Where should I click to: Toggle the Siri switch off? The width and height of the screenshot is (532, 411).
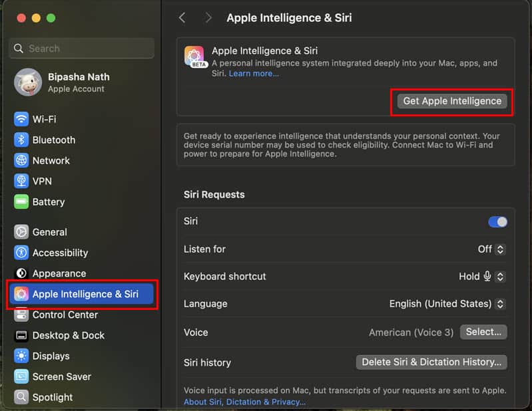497,221
